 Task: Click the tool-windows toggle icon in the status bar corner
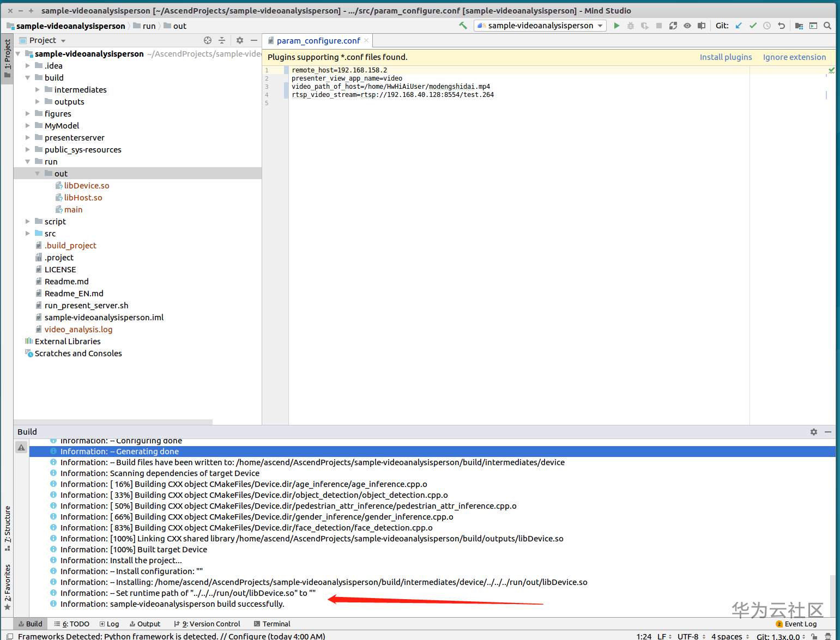[x=10, y=636]
